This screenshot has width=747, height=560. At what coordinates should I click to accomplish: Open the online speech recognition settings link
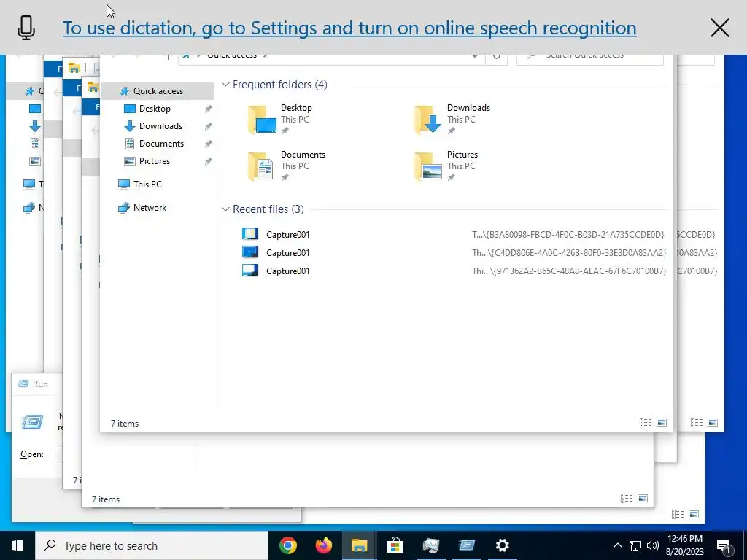[349, 28]
